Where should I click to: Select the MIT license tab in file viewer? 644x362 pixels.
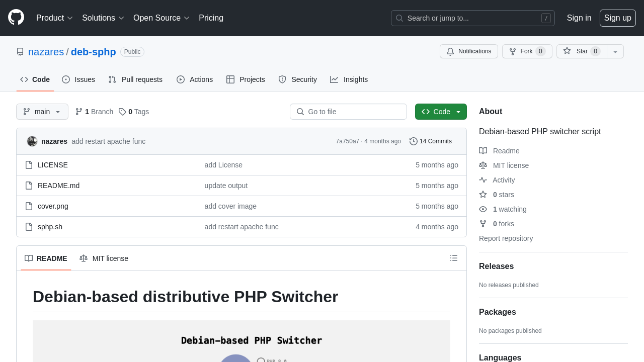point(104,258)
